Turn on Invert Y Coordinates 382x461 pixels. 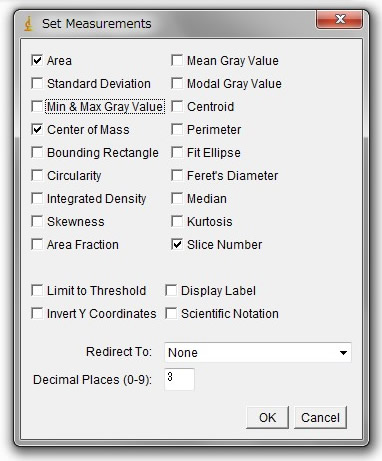(37, 313)
